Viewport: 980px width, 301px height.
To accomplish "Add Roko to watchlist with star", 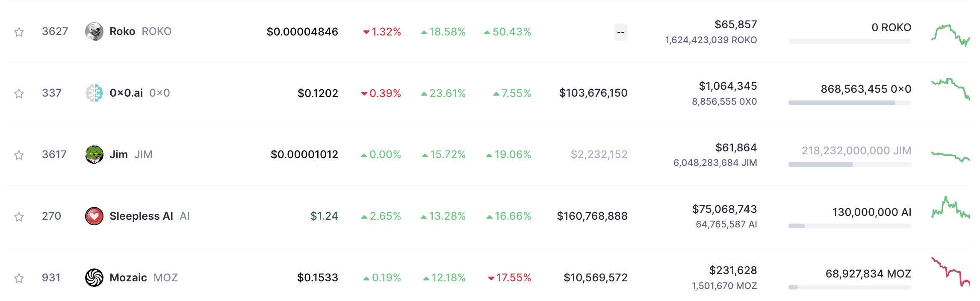I will click(x=19, y=32).
